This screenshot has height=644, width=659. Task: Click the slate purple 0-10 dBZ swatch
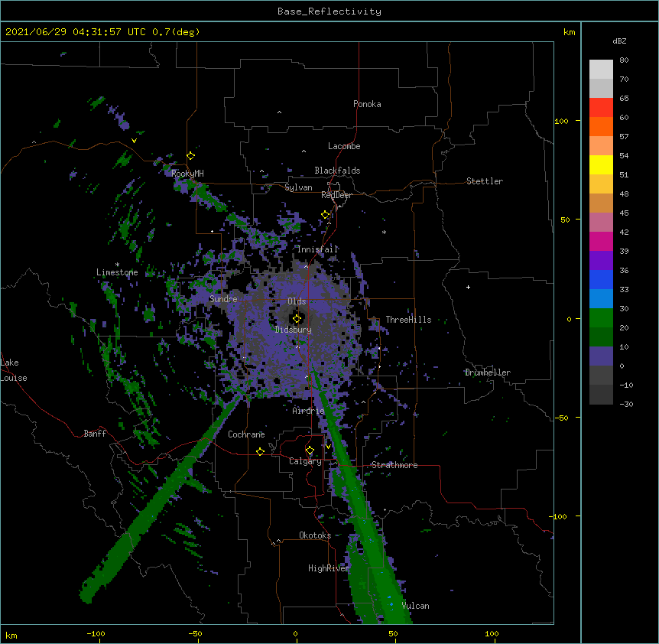point(601,356)
